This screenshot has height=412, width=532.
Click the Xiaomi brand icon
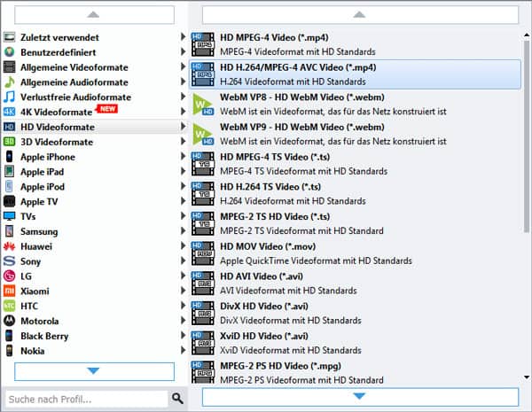(10, 291)
